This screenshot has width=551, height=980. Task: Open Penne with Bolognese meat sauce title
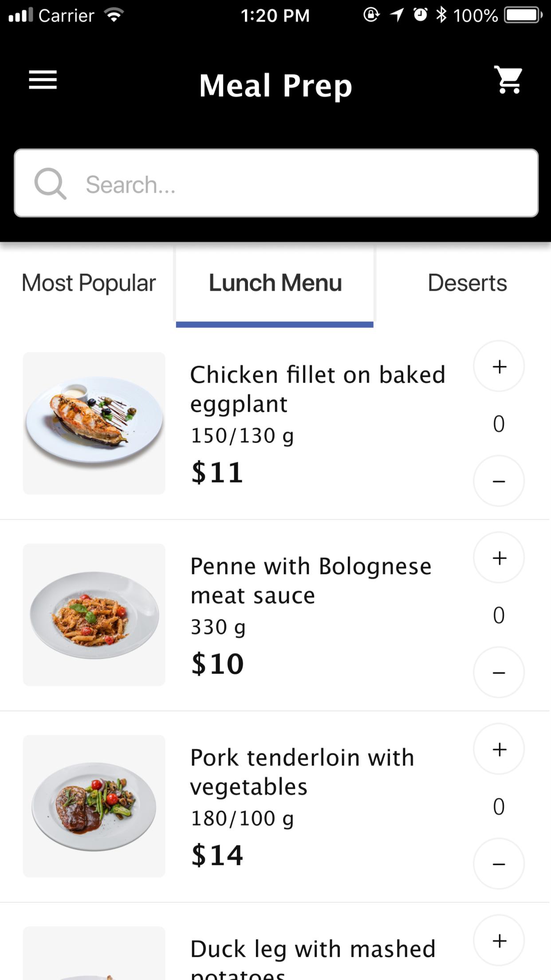pyautogui.click(x=311, y=581)
